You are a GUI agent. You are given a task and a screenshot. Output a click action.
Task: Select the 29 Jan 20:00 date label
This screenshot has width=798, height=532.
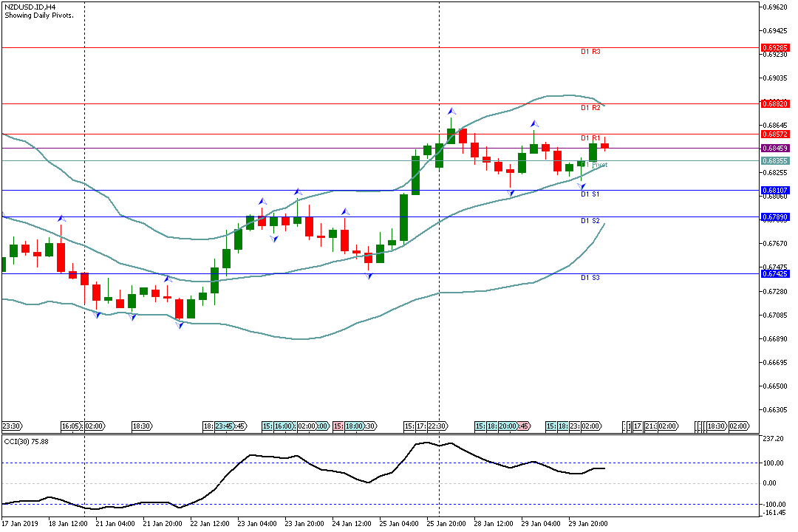pos(588,523)
